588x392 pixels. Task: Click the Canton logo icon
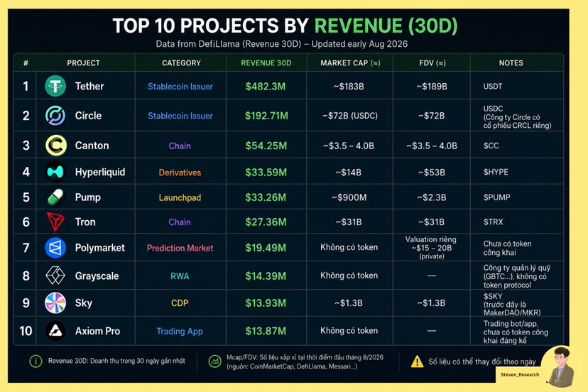click(56, 145)
